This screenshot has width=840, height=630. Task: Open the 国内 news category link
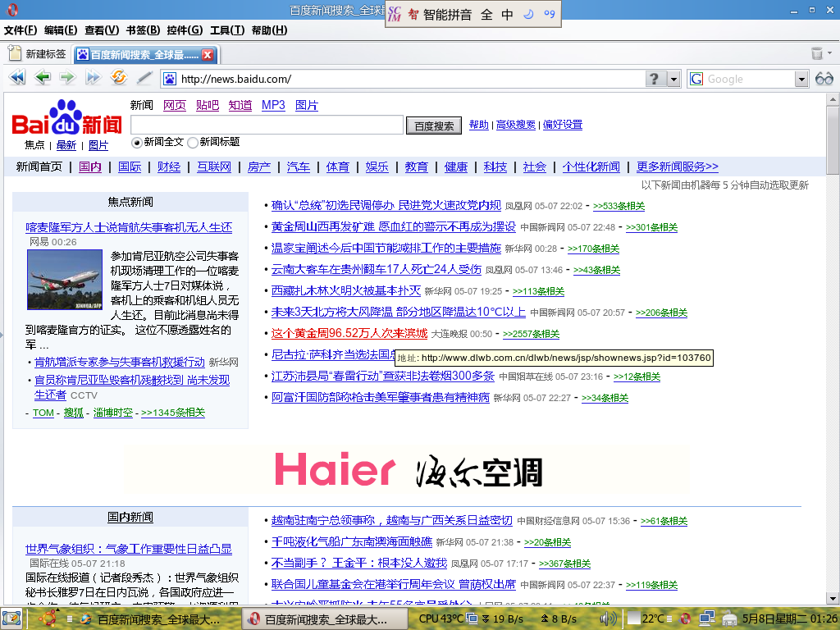coord(90,167)
